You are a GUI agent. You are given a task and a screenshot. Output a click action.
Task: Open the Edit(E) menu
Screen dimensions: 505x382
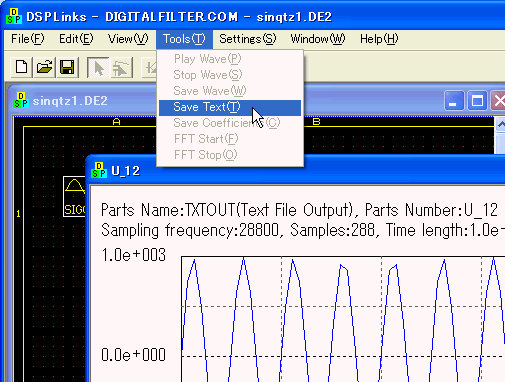point(76,39)
